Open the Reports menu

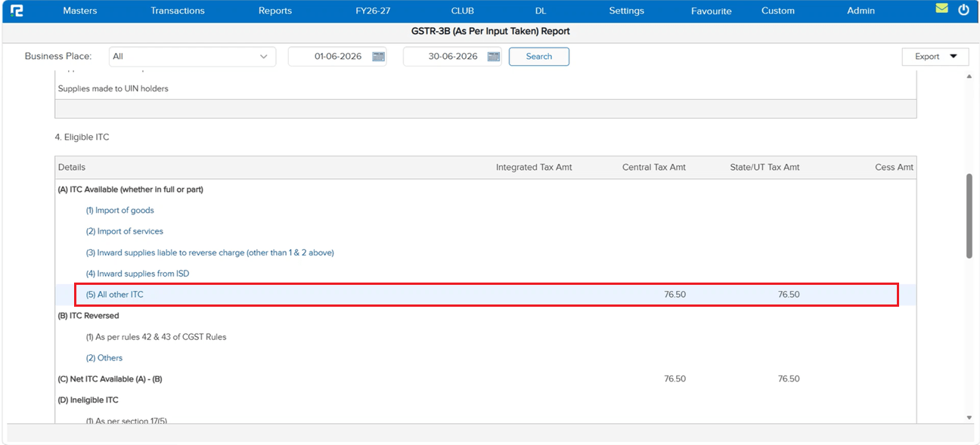click(275, 11)
